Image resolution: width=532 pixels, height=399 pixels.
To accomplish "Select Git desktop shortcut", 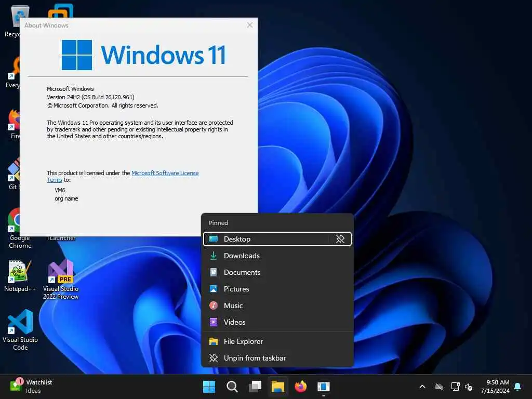I will pyautogui.click(x=14, y=174).
